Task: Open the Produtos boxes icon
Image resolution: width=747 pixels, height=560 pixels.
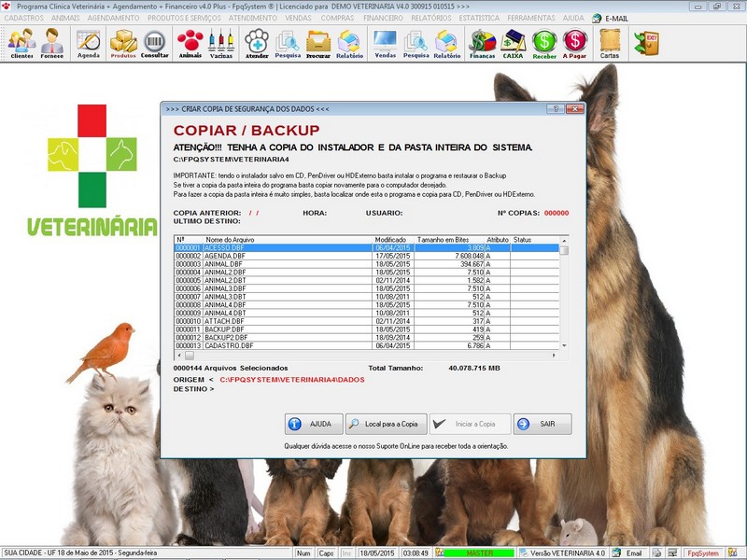Action: click(x=123, y=44)
